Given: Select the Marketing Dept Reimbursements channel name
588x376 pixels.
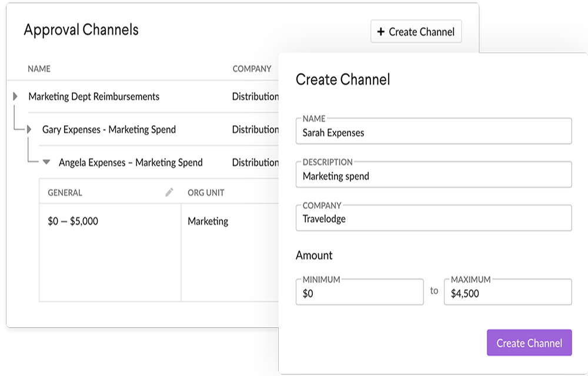Looking at the screenshot, I should [94, 96].
